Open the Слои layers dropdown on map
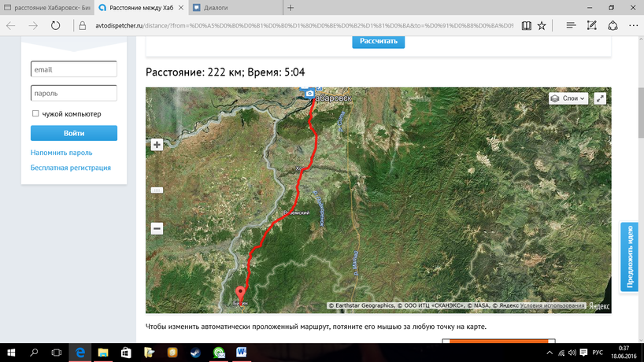 point(568,98)
